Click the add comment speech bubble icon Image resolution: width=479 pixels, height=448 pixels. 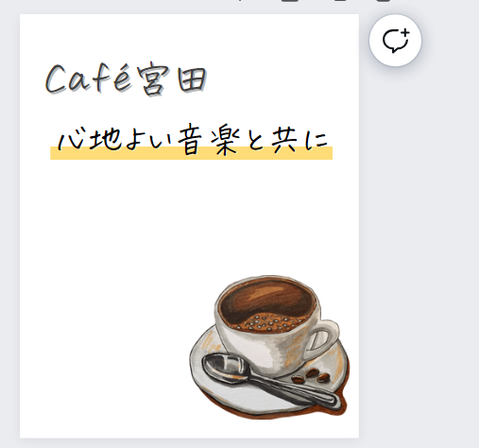(395, 41)
